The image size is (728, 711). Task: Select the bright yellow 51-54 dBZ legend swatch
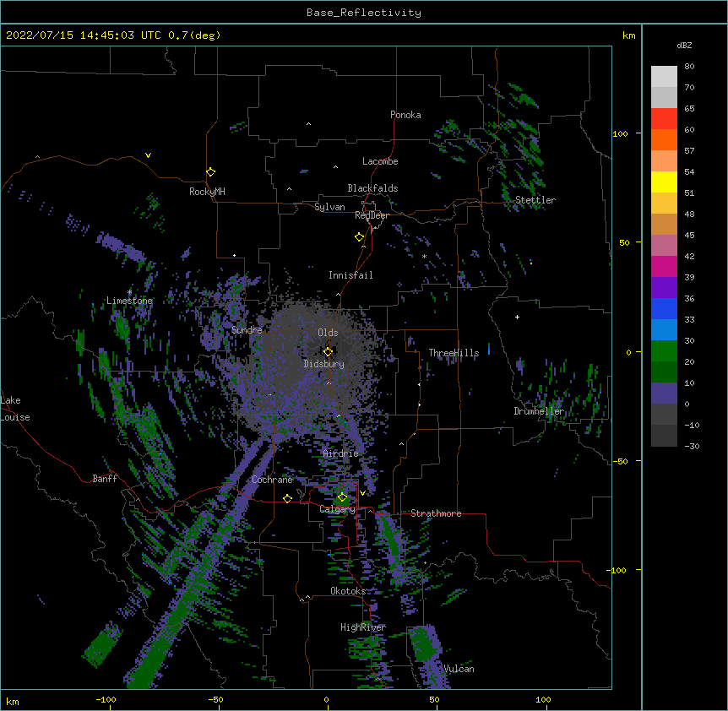[664, 182]
